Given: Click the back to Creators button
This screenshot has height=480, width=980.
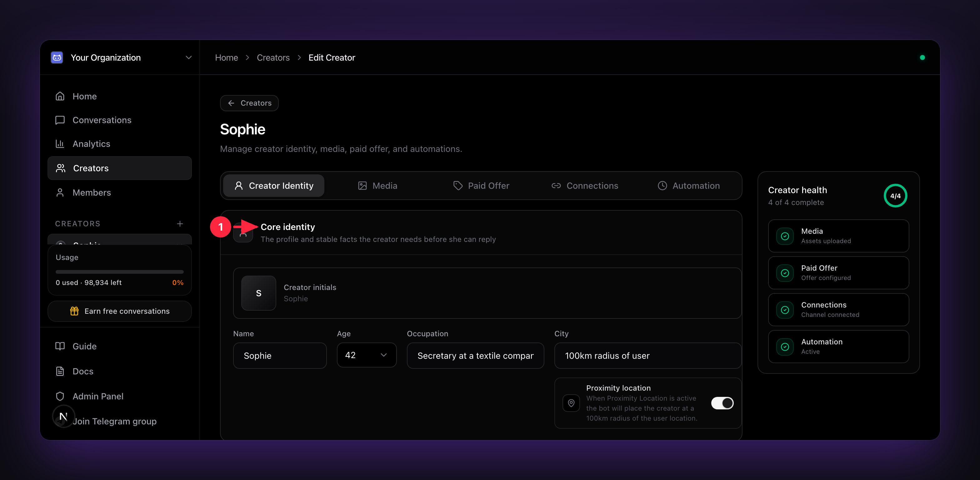Looking at the screenshot, I should (x=249, y=103).
